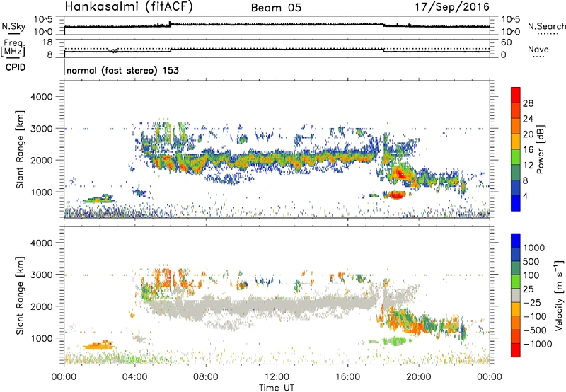Click the 20:00 time tick label
This screenshot has width=566, height=392.
click(419, 377)
